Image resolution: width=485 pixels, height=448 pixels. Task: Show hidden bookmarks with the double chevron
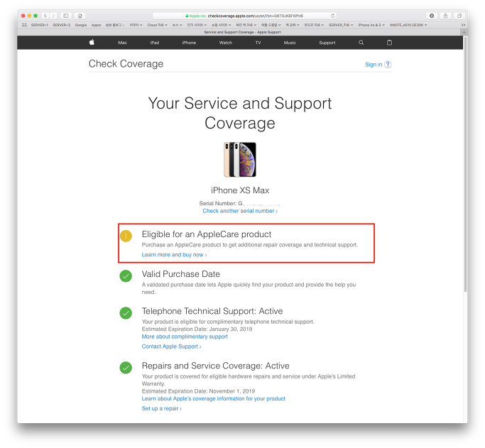pyautogui.click(x=463, y=25)
